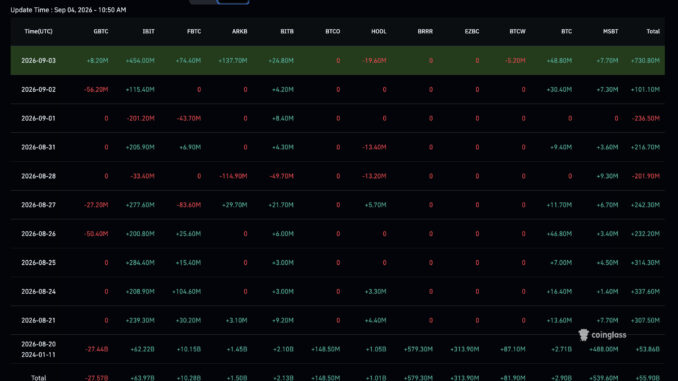Click the FBTC column header
The image size is (678, 381).
[x=194, y=32]
